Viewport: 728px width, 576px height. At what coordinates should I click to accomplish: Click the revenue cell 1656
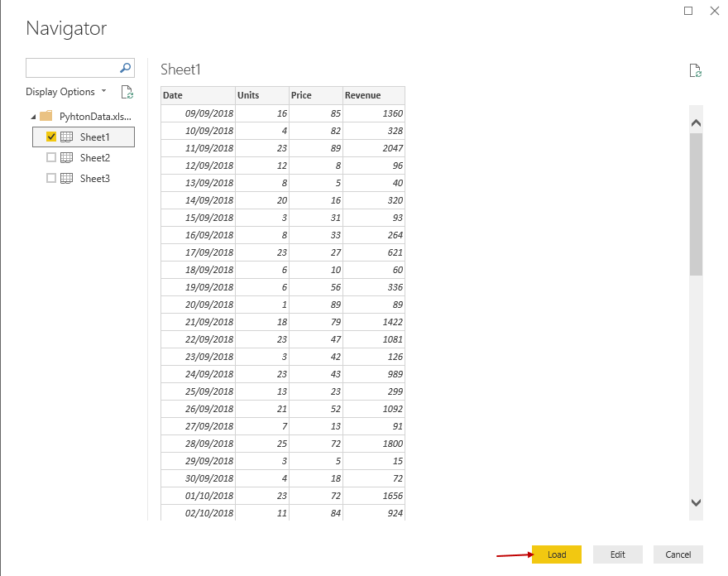[374, 496]
